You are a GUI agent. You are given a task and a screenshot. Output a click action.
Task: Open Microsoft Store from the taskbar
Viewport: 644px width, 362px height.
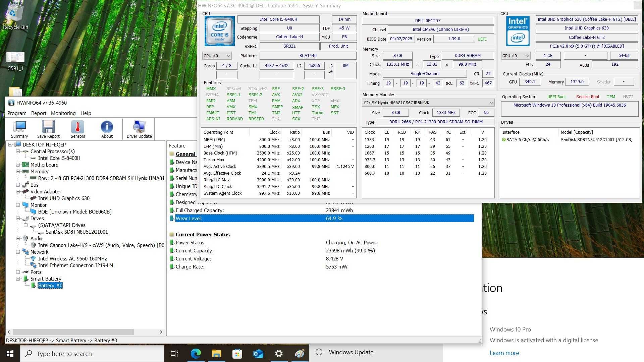coord(237,354)
